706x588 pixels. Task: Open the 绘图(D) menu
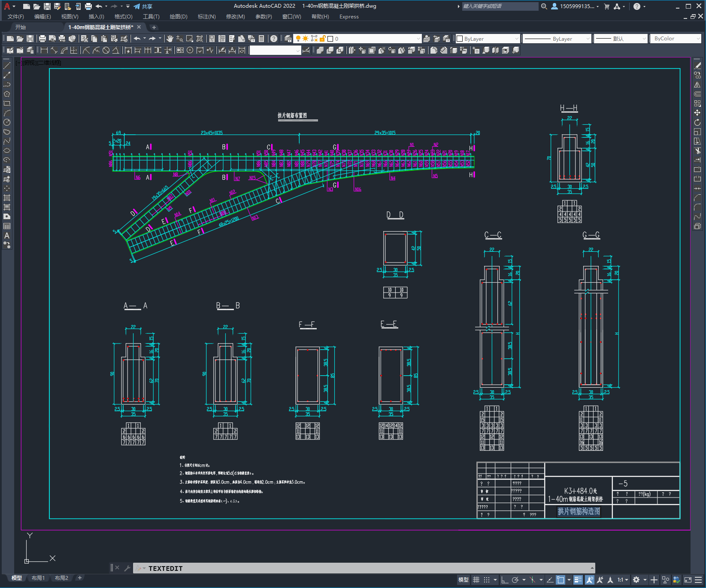(179, 17)
